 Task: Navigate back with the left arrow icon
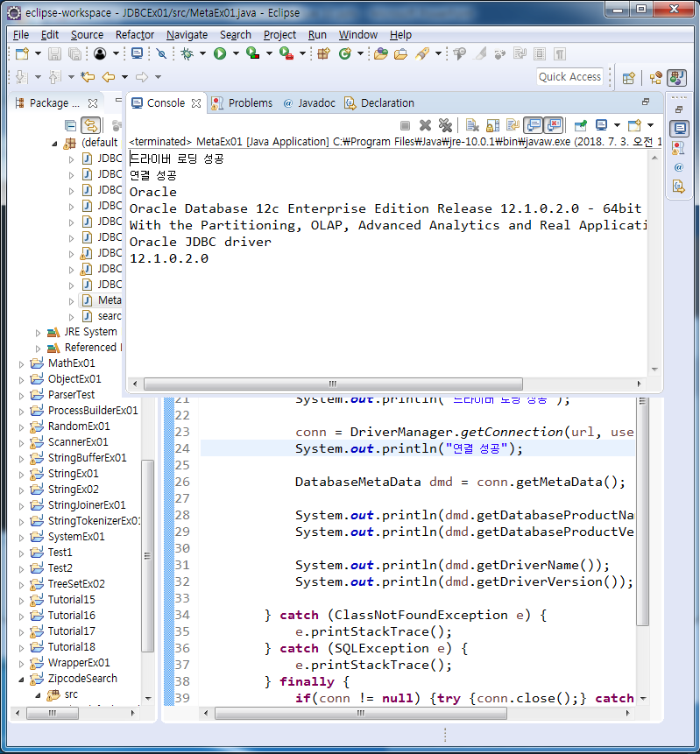(109, 77)
